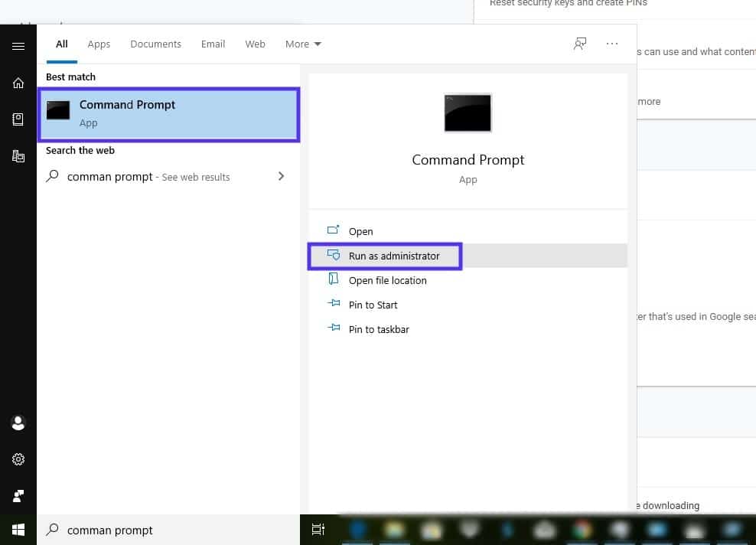The image size is (756, 545).
Task: Open the three-dot options menu in search
Action: tap(611, 44)
